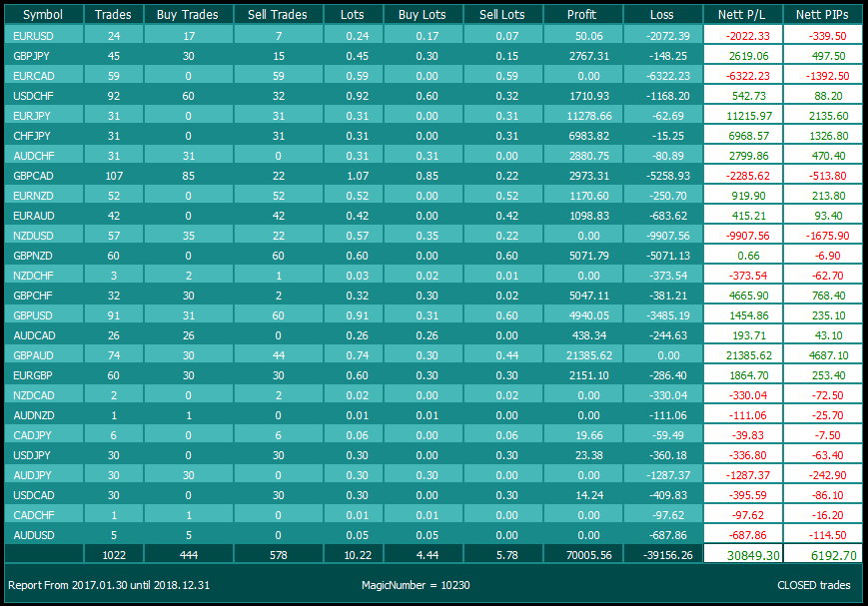The image size is (868, 606).
Task: Select the EURCAD symbol cell
Action: point(44,76)
